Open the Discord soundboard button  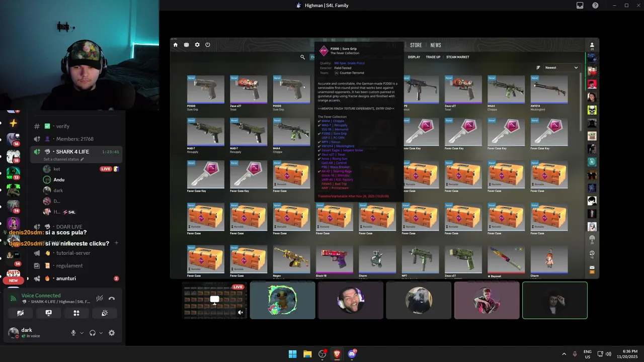pyautogui.click(x=104, y=313)
